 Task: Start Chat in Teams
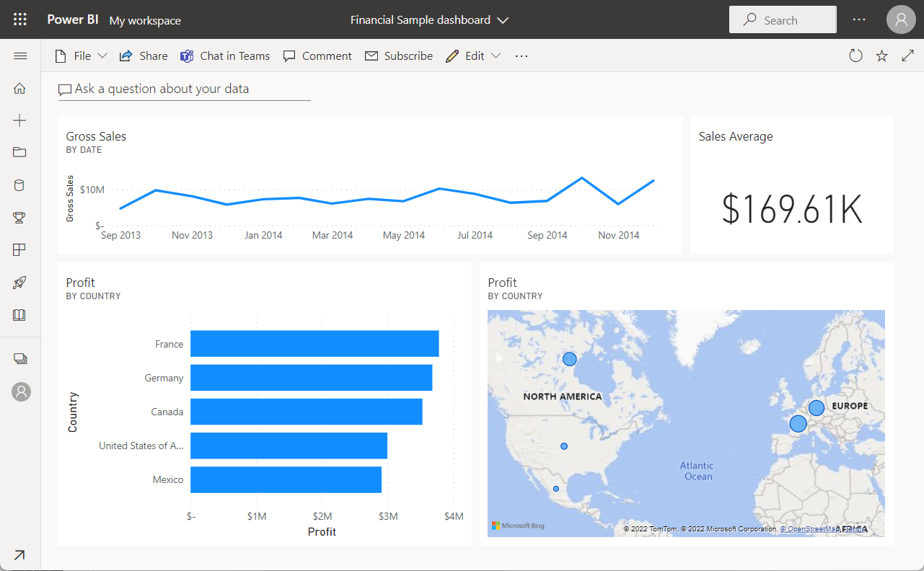pyautogui.click(x=224, y=55)
